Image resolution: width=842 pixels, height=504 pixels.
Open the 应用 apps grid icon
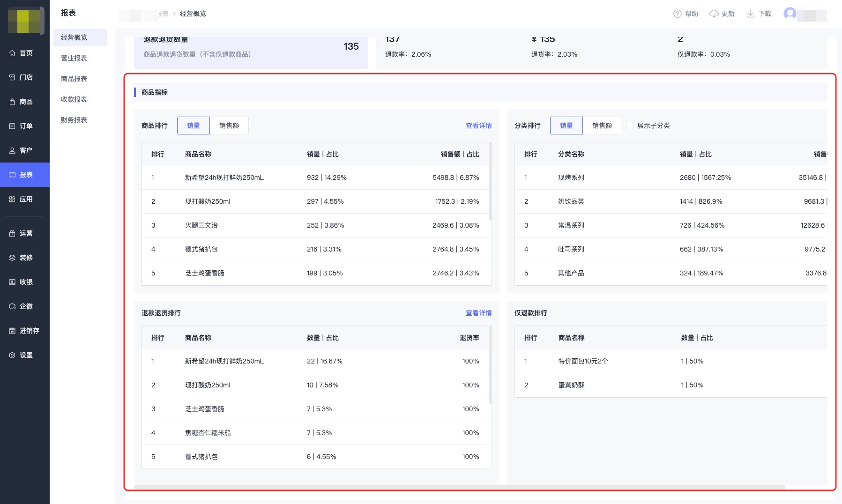[x=12, y=200]
